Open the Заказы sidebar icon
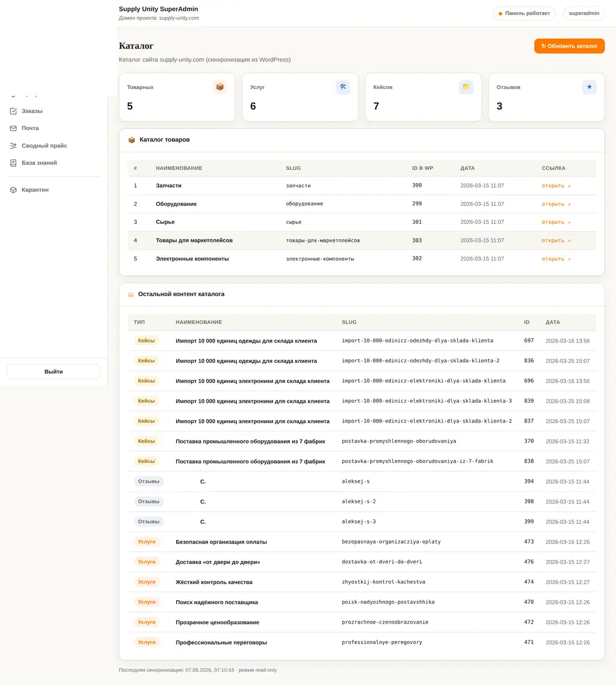This screenshot has width=616, height=685. (13, 111)
